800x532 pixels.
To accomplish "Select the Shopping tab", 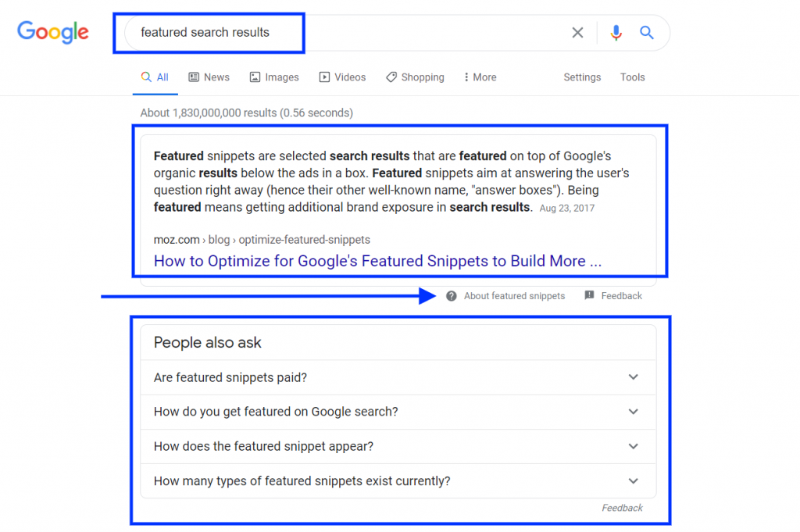I will coord(415,77).
